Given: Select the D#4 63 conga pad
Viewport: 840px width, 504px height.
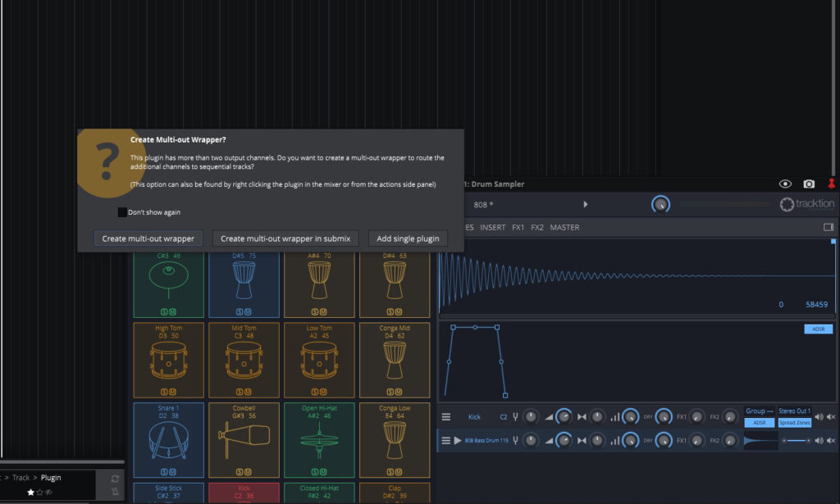Looking at the screenshot, I should coord(395,284).
